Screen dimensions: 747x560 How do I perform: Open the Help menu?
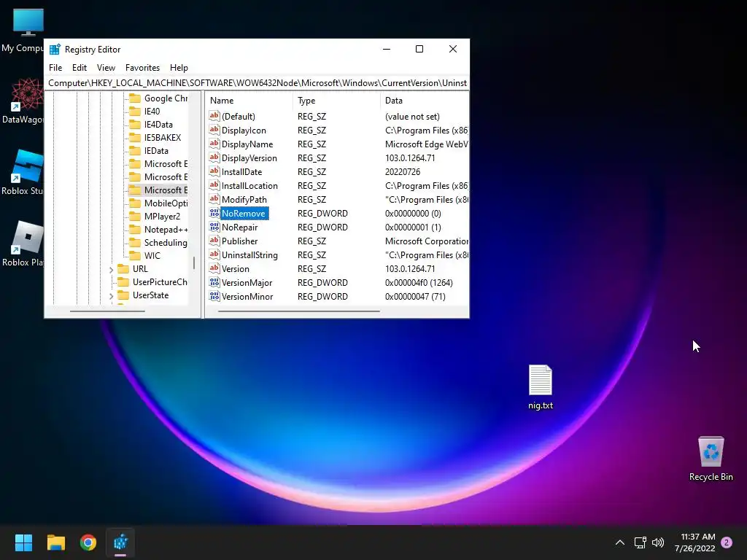(x=179, y=68)
